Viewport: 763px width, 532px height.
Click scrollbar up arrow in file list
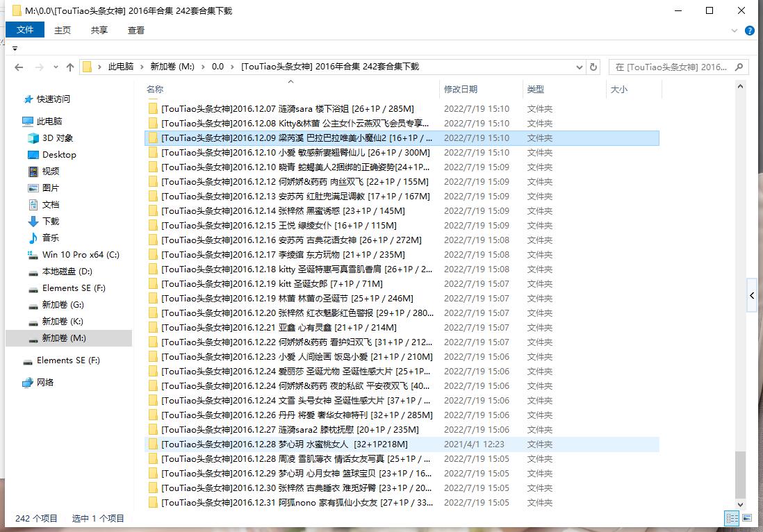point(740,87)
